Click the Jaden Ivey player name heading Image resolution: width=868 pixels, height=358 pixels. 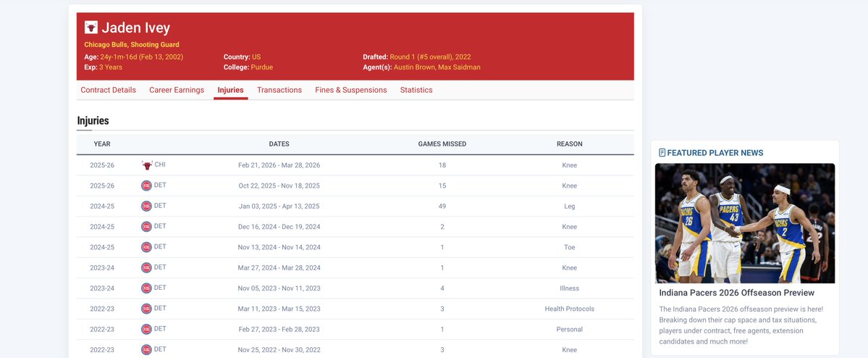(135, 28)
